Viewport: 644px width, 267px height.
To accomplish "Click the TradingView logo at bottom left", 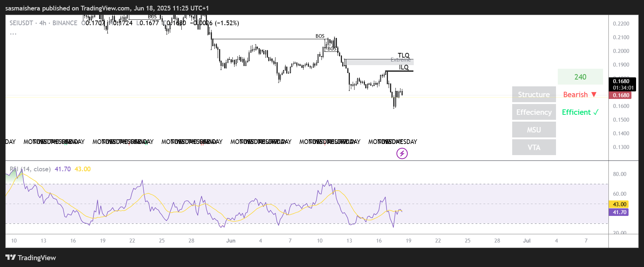I will click(31, 258).
